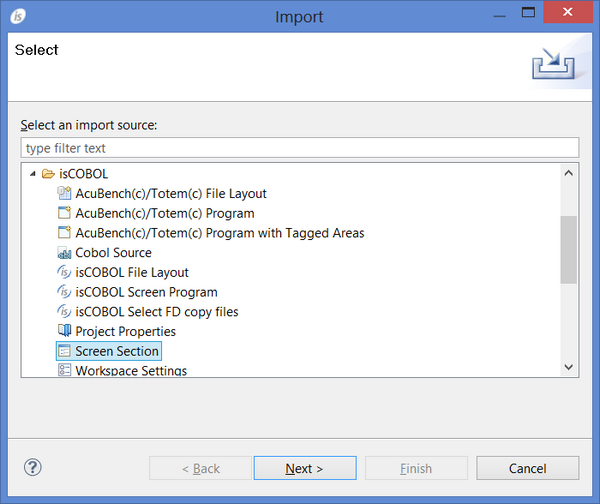
Task: Select the Screen Section import source
Action: click(117, 351)
